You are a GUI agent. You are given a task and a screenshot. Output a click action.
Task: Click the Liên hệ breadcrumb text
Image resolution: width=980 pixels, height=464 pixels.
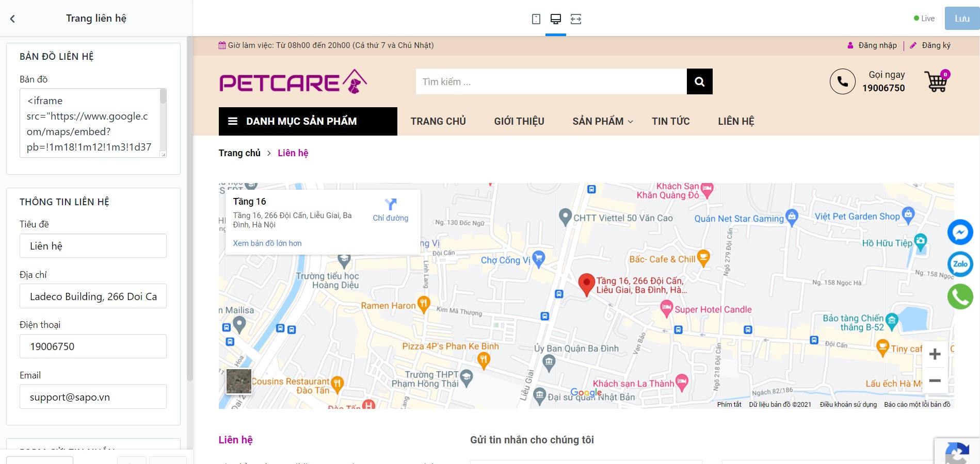(293, 153)
